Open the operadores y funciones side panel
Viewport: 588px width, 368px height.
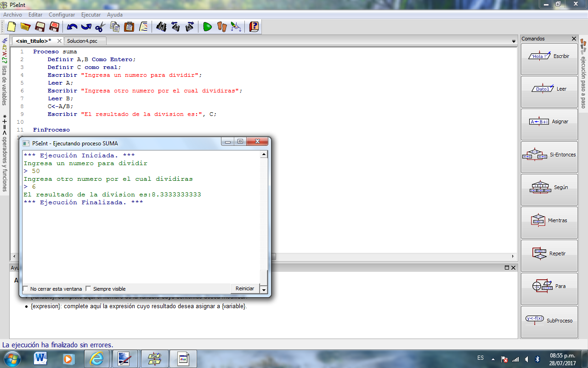4,152
